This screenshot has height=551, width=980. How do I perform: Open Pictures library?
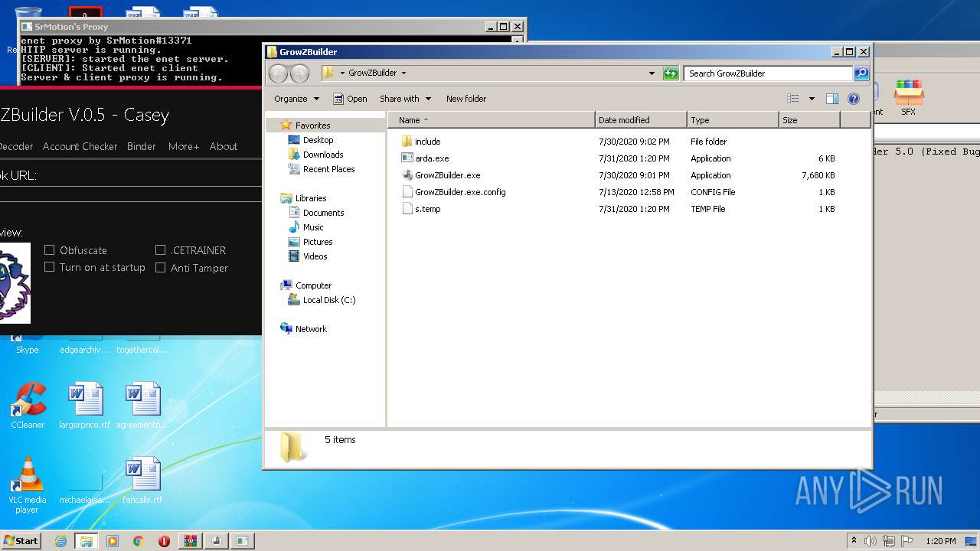pyautogui.click(x=310, y=242)
